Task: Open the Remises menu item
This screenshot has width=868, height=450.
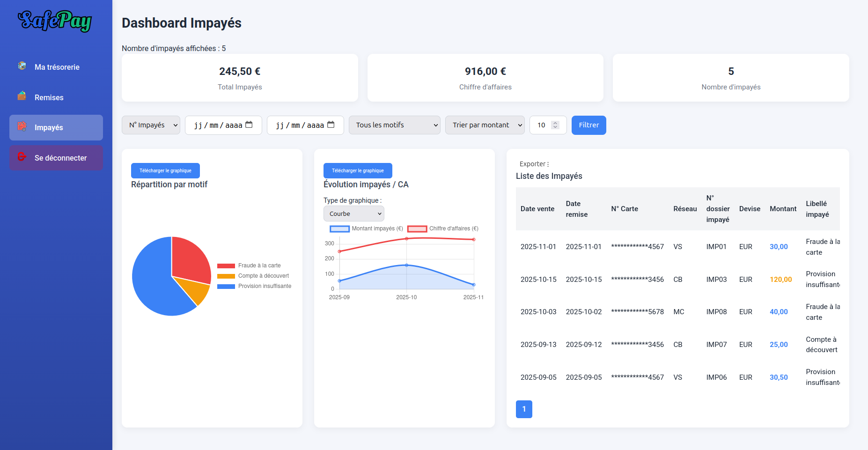Action: 49,97
